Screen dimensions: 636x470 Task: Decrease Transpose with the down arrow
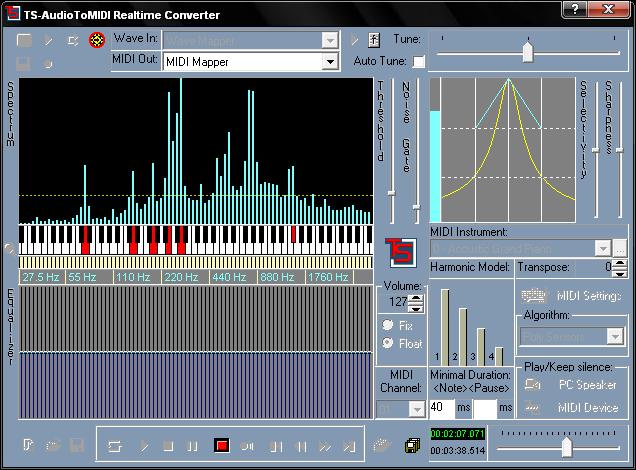pos(619,273)
